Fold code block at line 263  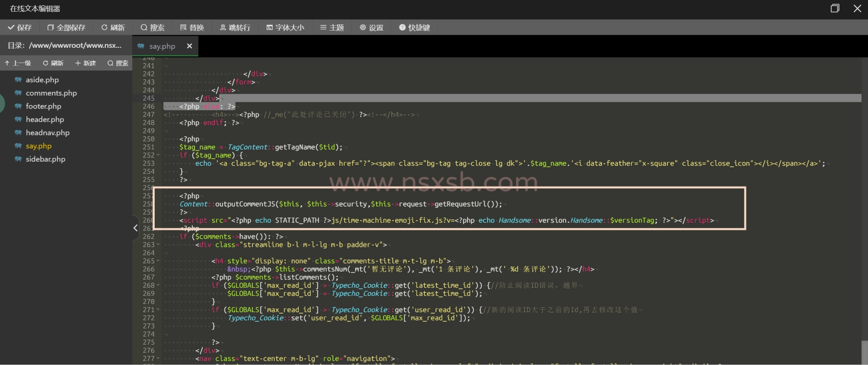[x=158, y=245]
